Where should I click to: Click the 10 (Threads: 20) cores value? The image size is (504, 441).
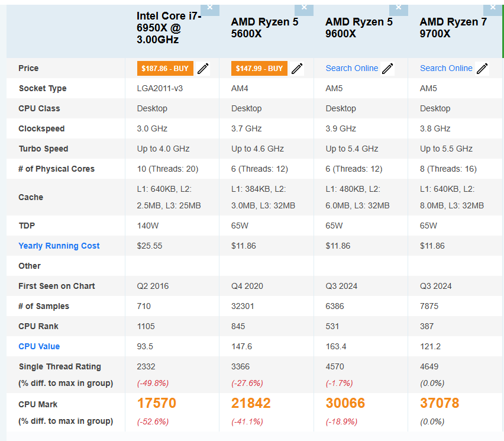click(168, 169)
